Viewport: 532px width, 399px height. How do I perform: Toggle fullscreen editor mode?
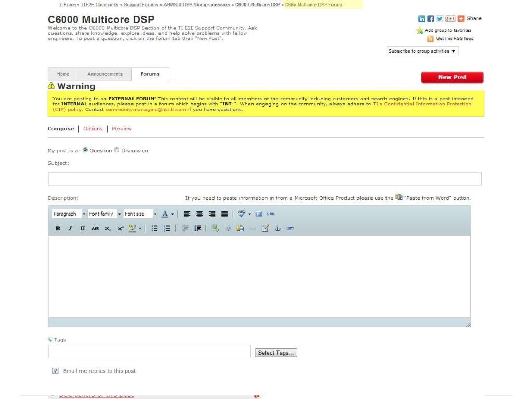pos(259,214)
